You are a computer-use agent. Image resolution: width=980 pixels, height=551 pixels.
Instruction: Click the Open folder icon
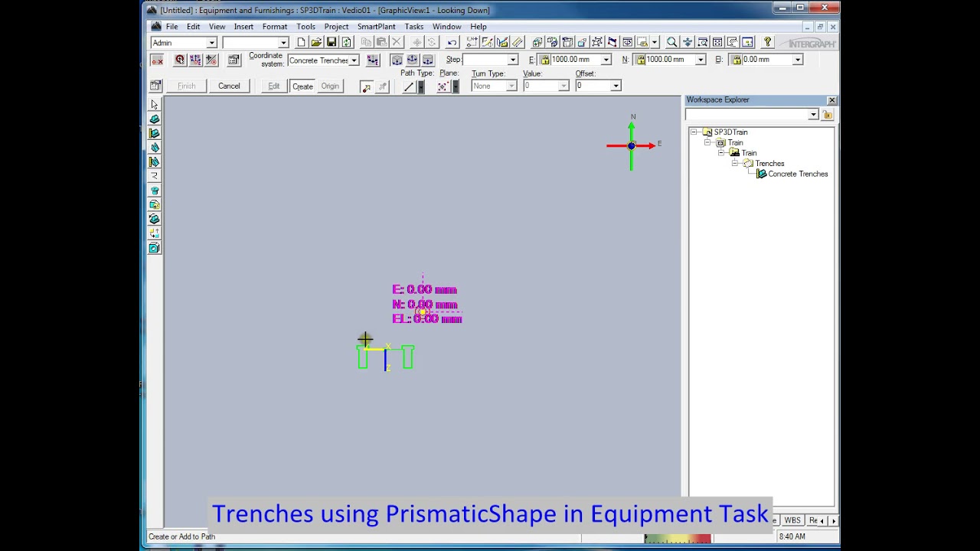[x=316, y=43]
